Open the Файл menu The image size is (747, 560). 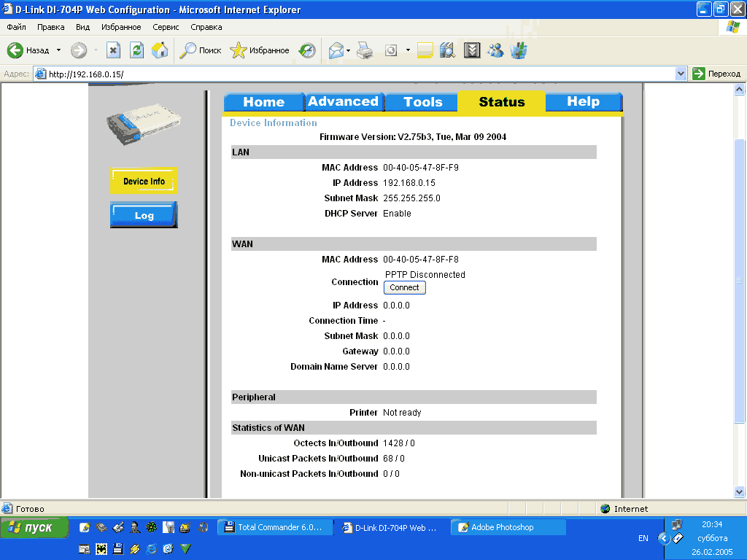pyautogui.click(x=16, y=27)
